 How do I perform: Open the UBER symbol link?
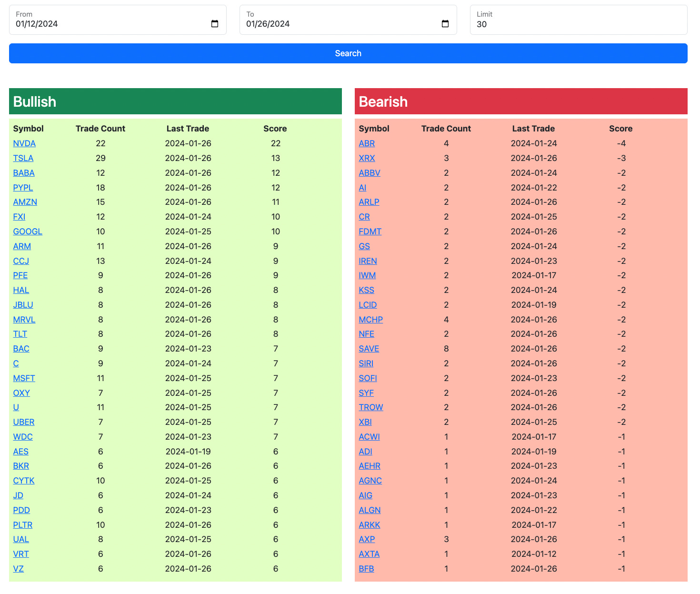[x=24, y=422]
